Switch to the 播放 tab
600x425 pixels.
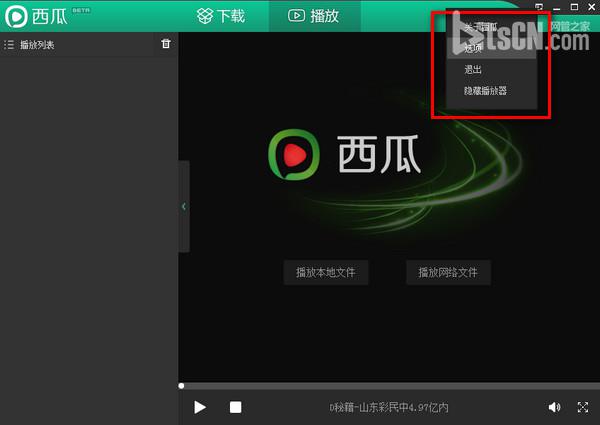314,16
